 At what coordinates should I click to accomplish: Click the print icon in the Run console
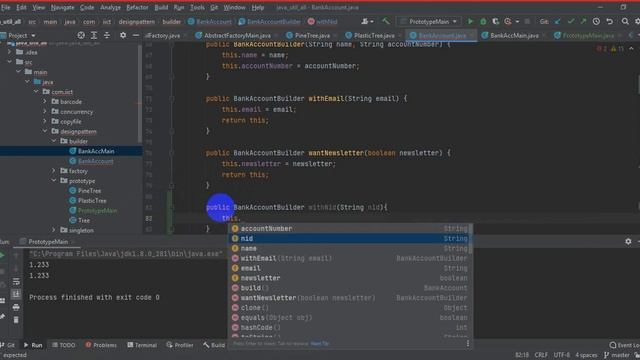[x=16, y=307]
